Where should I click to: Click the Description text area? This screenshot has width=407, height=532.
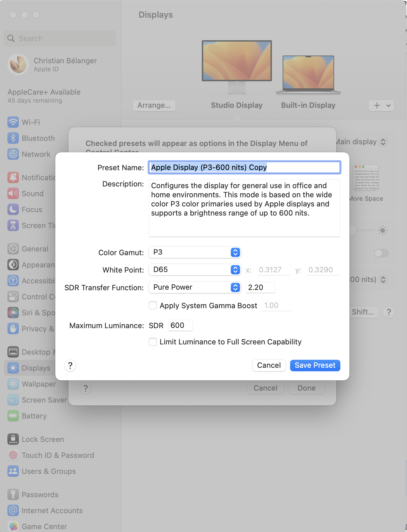click(245, 208)
